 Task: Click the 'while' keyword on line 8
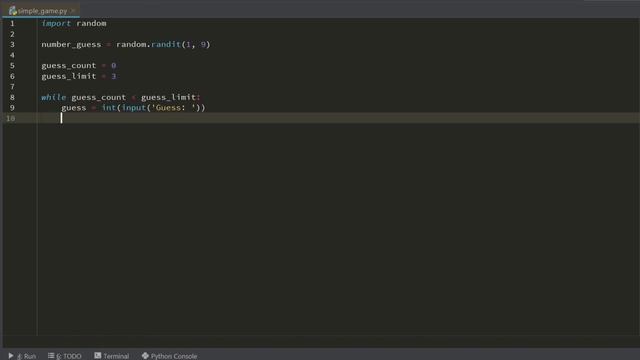pyautogui.click(x=53, y=97)
